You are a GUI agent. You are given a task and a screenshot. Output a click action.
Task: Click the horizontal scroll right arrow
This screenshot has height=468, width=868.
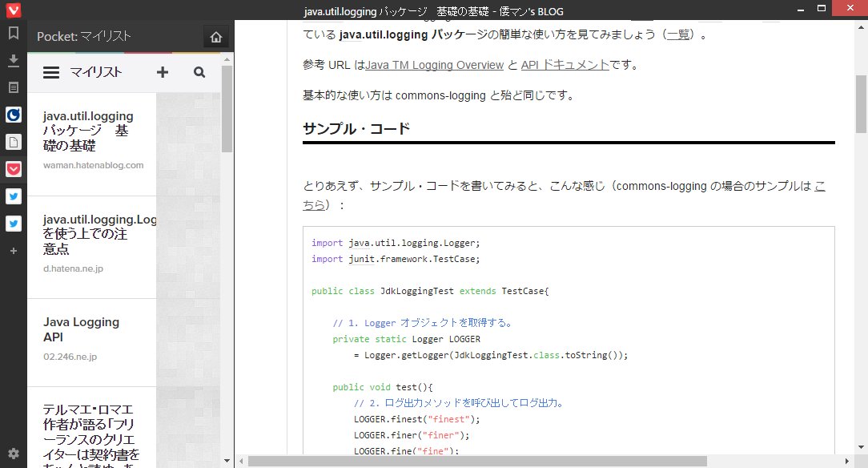[x=847, y=462]
